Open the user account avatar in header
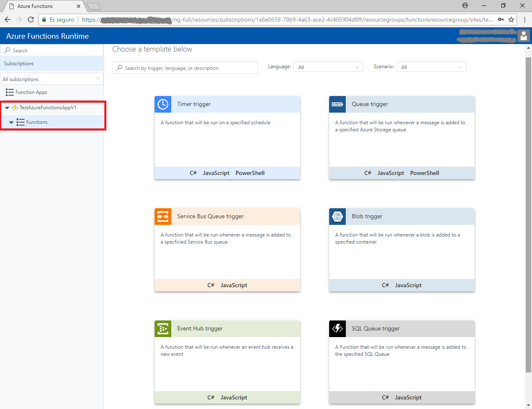This screenshot has height=409, width=532. (x=524, y=36)
